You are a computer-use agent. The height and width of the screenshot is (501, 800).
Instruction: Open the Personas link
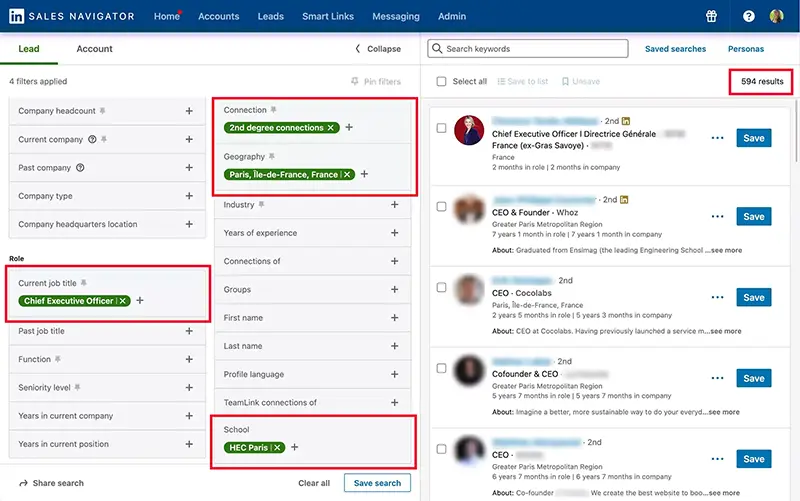(x=745, y=48)
